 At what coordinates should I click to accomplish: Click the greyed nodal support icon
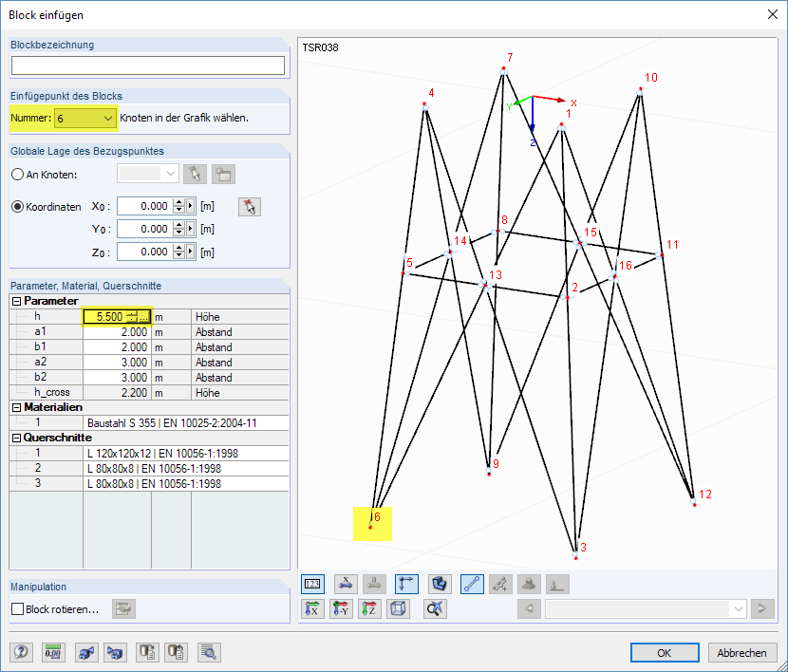tap(529, 584)
